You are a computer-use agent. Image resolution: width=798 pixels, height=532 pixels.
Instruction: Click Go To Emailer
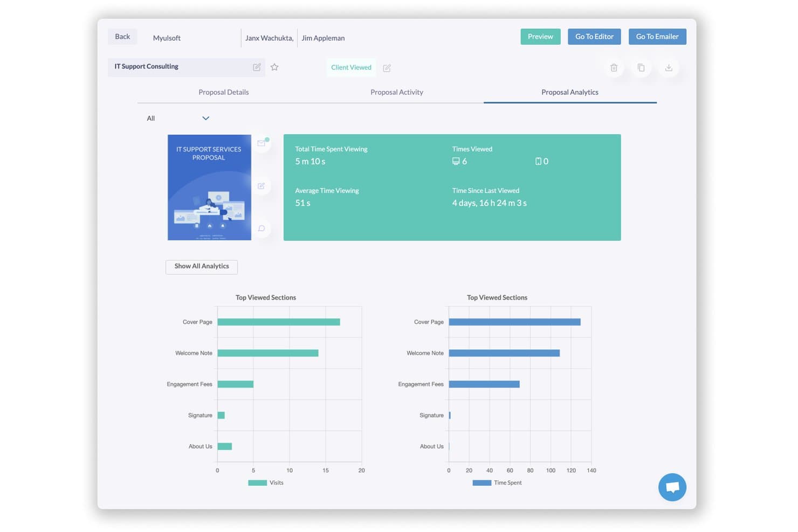pos(657,37)
